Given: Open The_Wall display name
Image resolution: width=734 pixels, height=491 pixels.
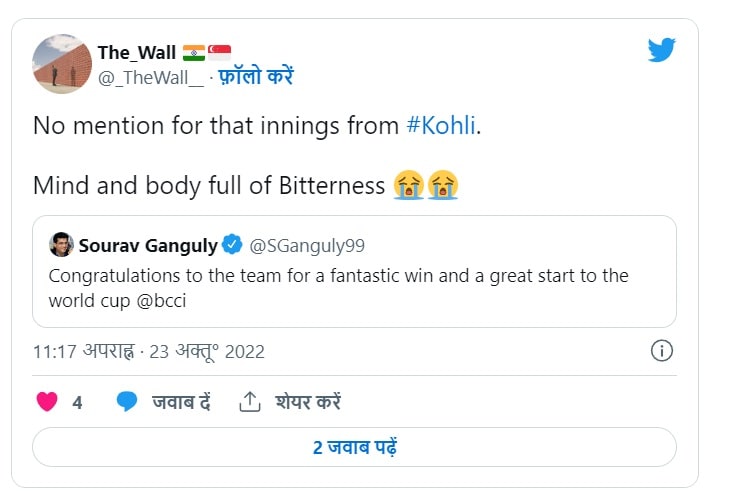Looking at the screenshot, I should 136,53.
